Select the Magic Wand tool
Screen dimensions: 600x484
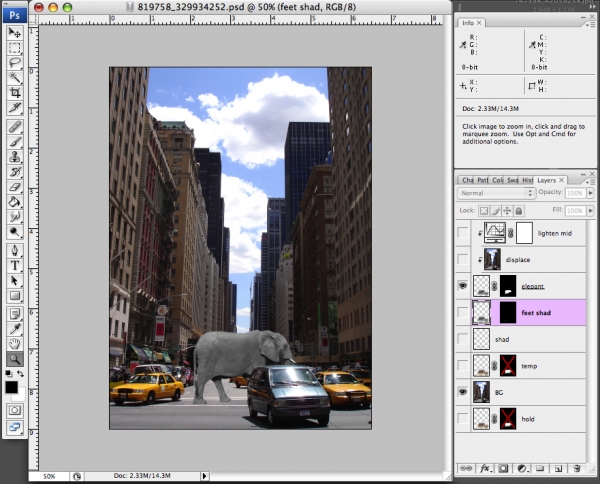click(15, 78)
